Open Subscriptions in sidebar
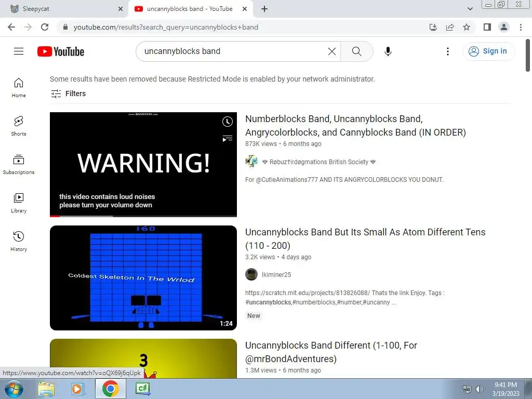This screenshot has height=399, width=532. point(19,165)
